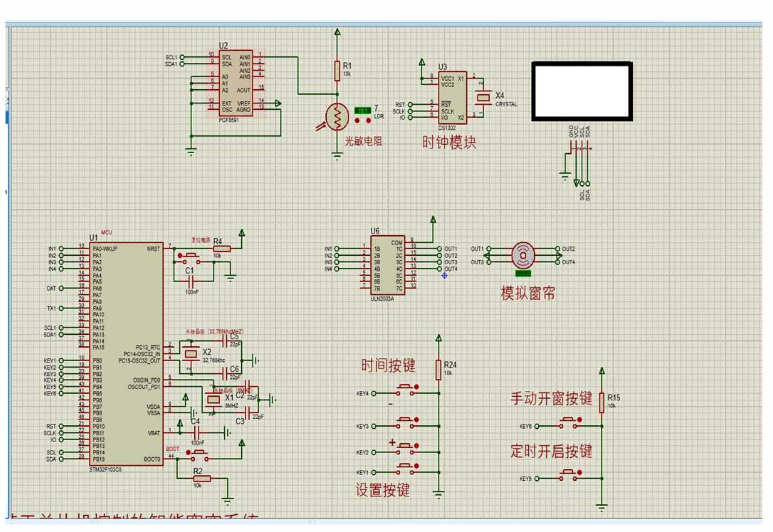Select the X4 crystal on the DS1302
The width and height of the screenshot is (773, 532).
pos(483,98)
